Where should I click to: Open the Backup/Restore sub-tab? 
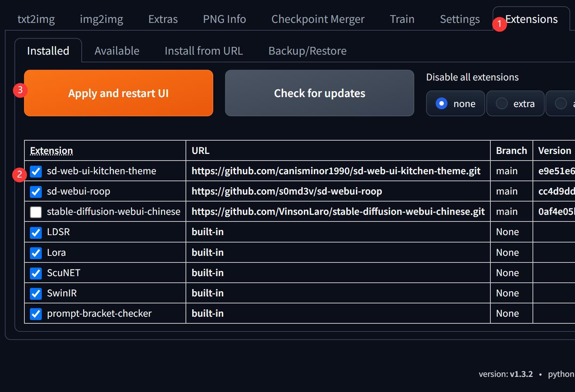[307, 51]
